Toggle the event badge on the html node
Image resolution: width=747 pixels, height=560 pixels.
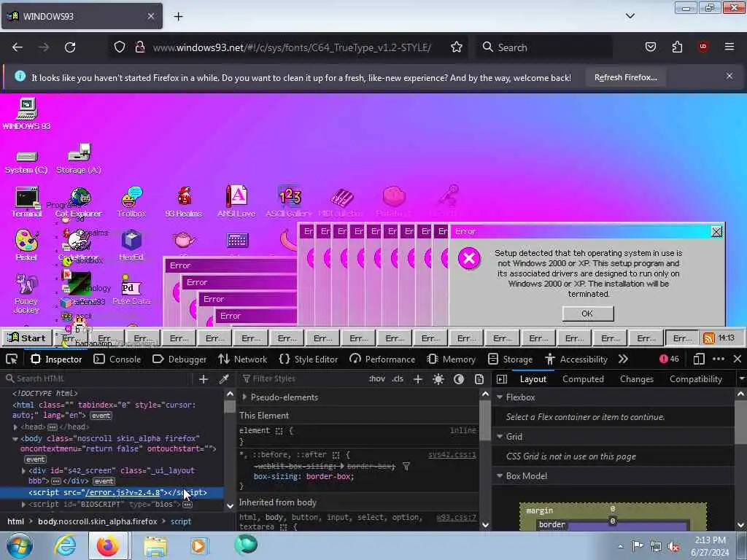point(101,416)
